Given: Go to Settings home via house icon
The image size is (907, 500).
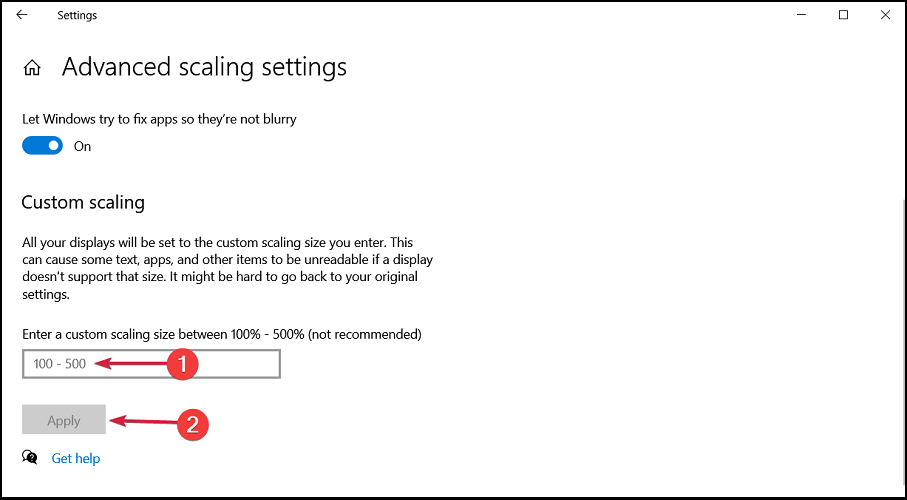Looking at the screenshot, I should click(x=32, y=68).
